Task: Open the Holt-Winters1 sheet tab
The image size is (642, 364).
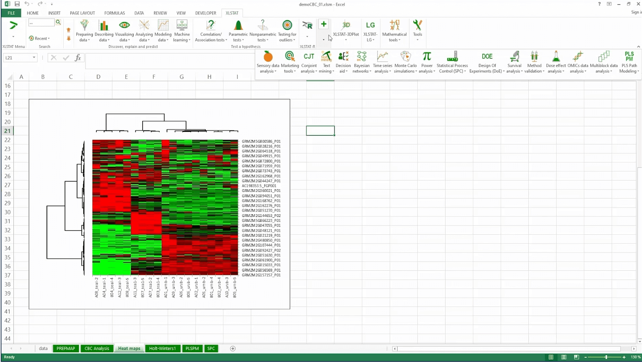Action: (x=162, y=348)
